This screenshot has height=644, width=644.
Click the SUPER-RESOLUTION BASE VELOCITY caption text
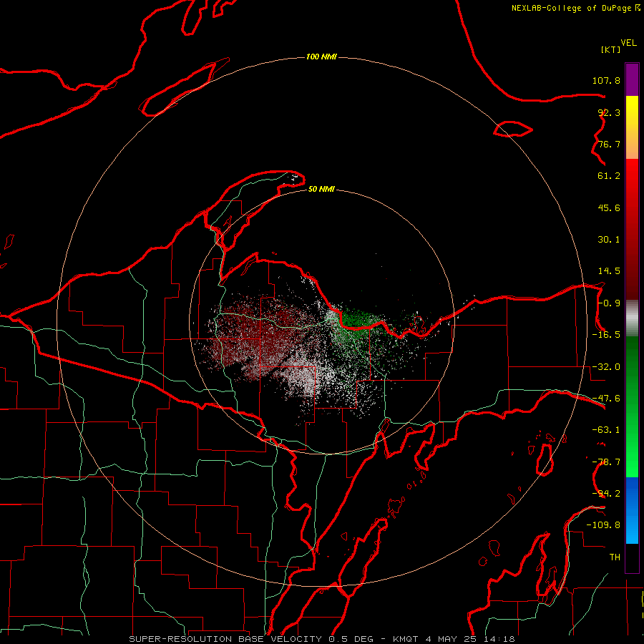(225, 639)
